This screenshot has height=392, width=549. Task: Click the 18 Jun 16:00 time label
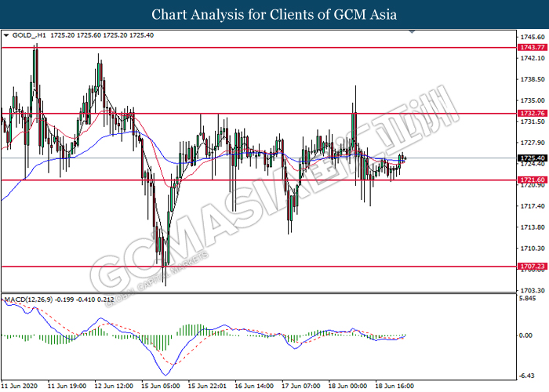[394, 386]
